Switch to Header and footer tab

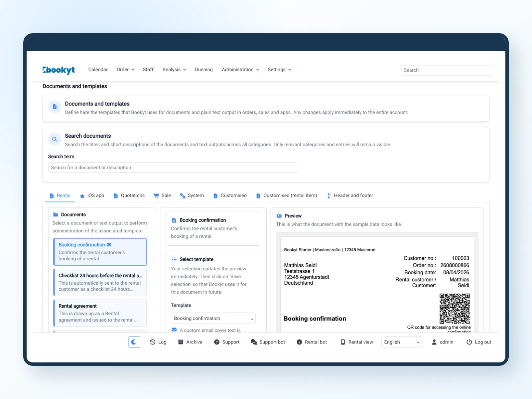350,196
